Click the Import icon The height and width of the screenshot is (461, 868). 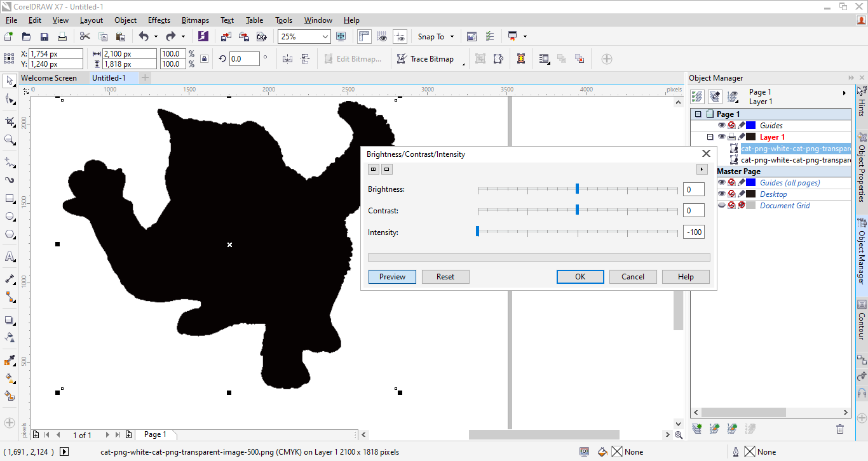pos(226,36)
